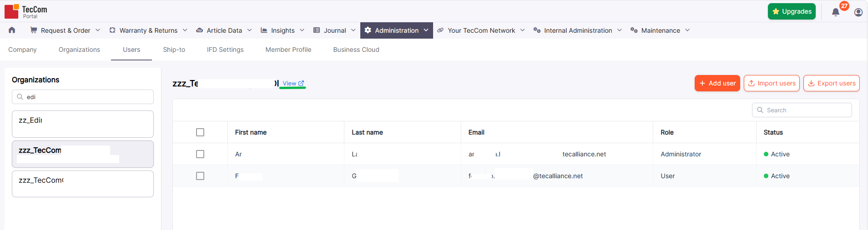Screen dimensions: 868x230
Task: Select the highlighted zzz_TecCom organization card
Action: coord(83,154)
